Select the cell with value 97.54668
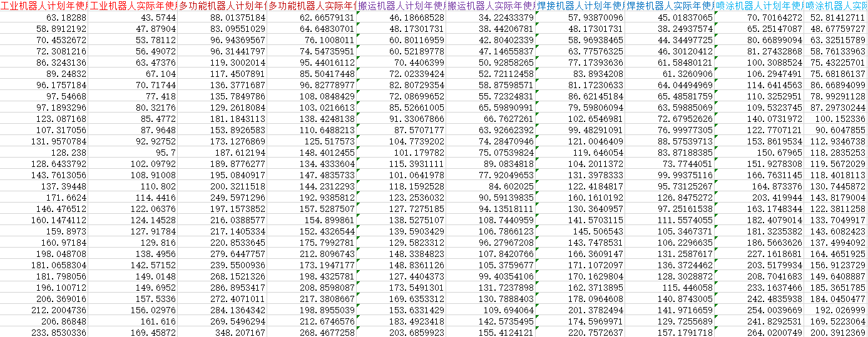The height and width of the screenshot is (337, 868). click(x=44, y=96)
